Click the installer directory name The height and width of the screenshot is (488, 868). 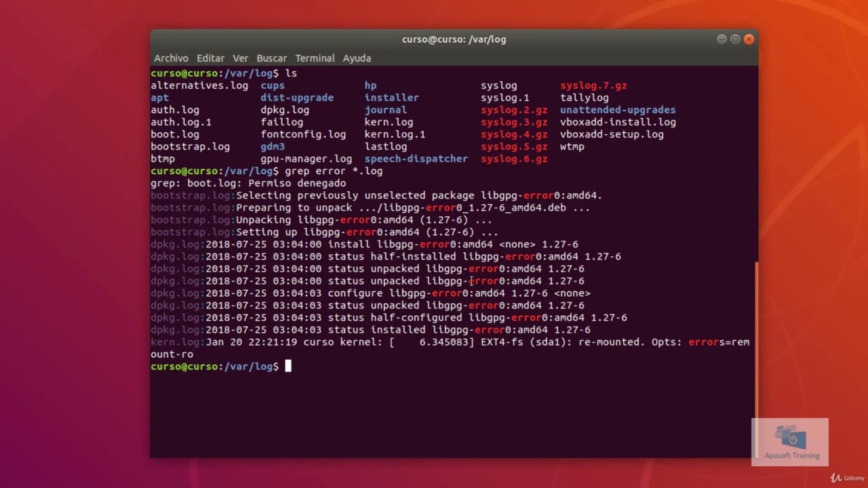tap(391, 98)
